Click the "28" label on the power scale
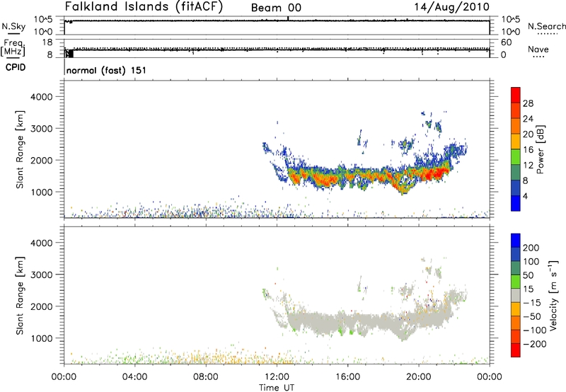The image size is (566, 392). (528, 103)
